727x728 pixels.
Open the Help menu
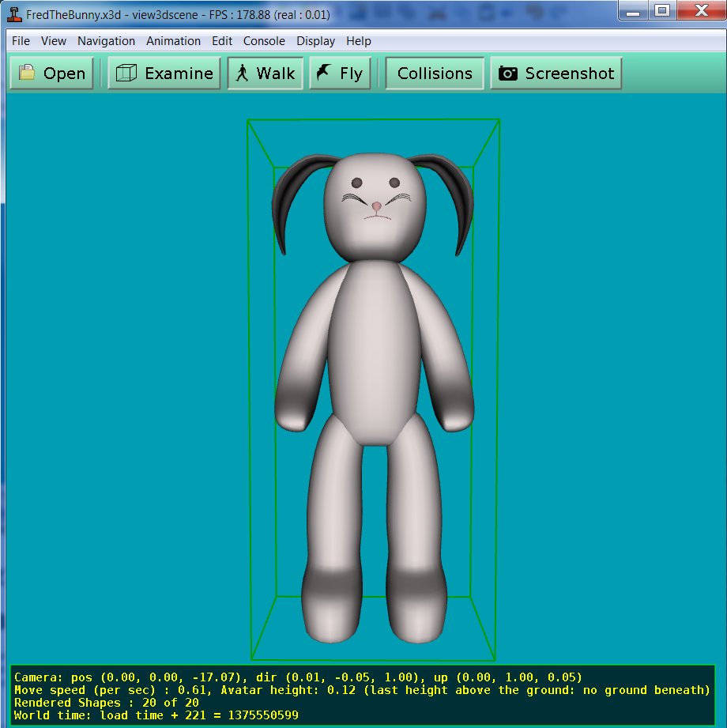coord(359,41)
